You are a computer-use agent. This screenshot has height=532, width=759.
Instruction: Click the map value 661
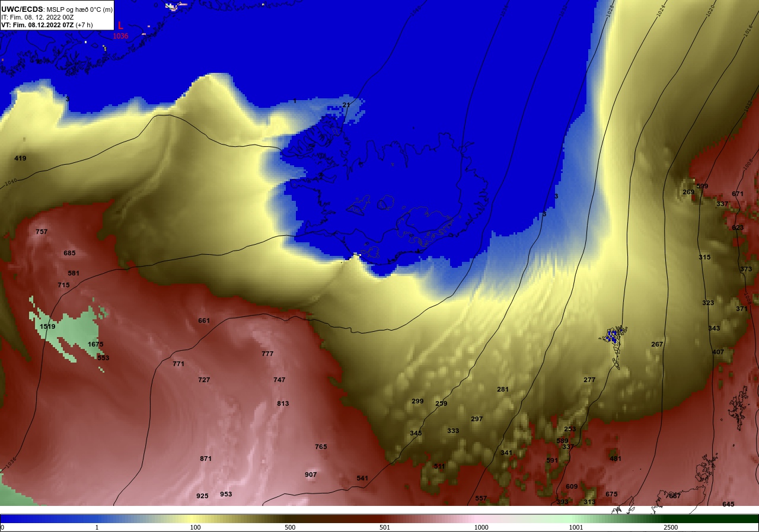[204, 321]
